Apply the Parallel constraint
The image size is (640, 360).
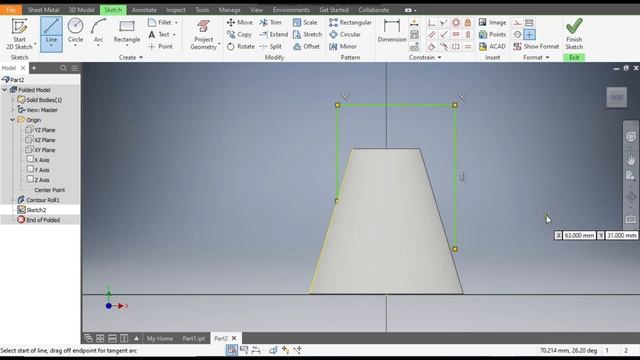pos(431,35)
